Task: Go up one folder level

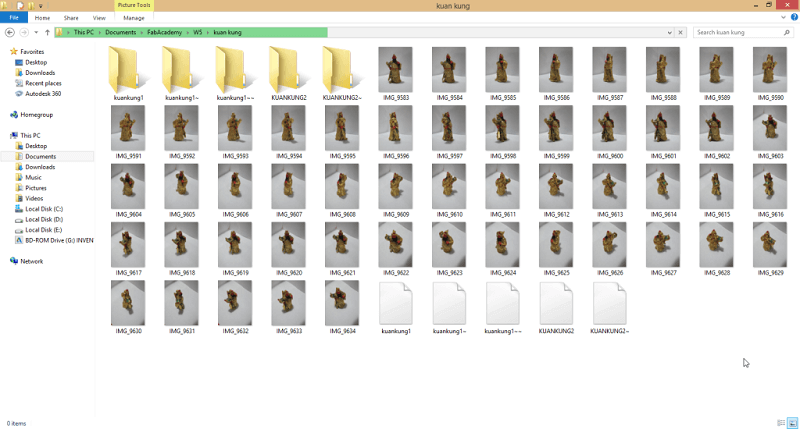Action: point(47,32)
